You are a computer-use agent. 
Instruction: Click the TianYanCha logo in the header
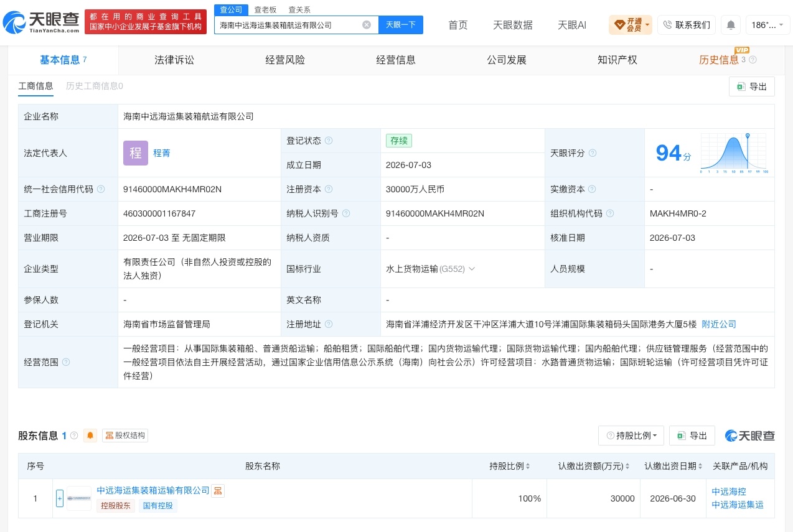[41, 22]
